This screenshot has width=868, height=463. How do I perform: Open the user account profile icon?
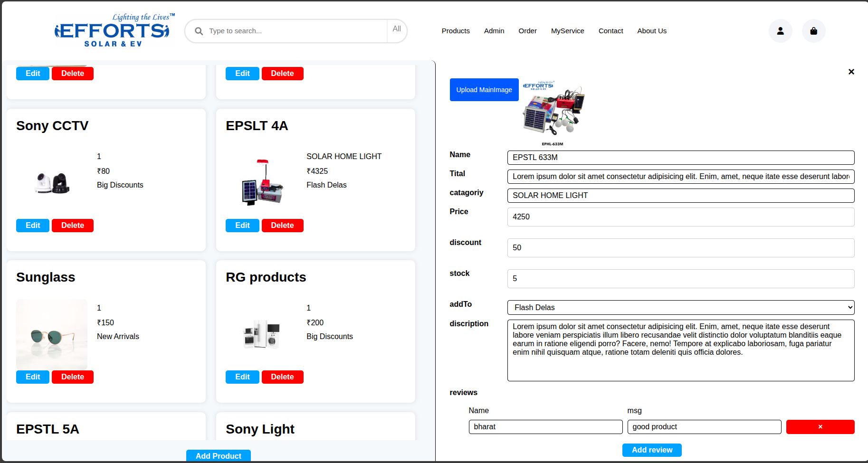pos(780,31)
